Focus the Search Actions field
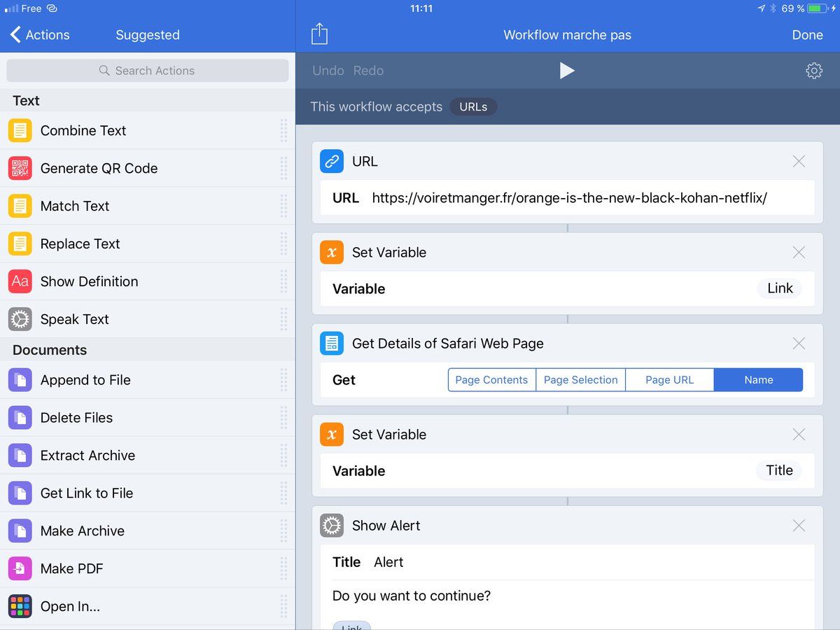Screen dimensions: 840x630 [148, 71]
